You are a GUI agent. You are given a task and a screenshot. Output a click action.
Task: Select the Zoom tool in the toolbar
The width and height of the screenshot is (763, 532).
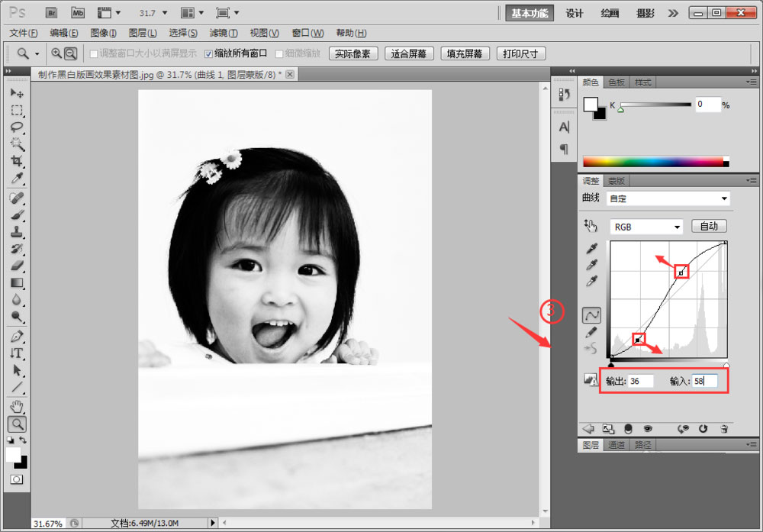coord(17,424)
